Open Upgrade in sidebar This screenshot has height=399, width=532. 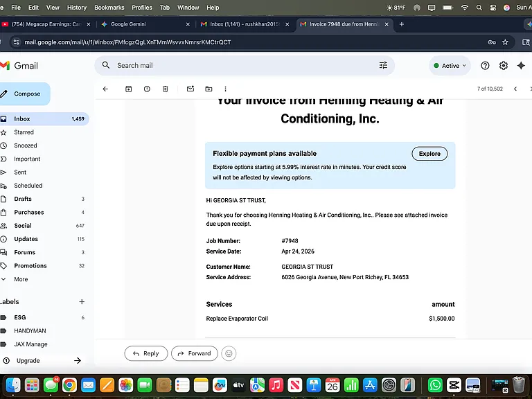pos(42,361)
